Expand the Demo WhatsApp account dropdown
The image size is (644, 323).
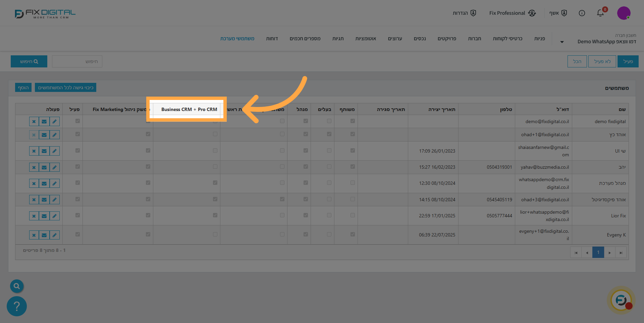point(562,42)
